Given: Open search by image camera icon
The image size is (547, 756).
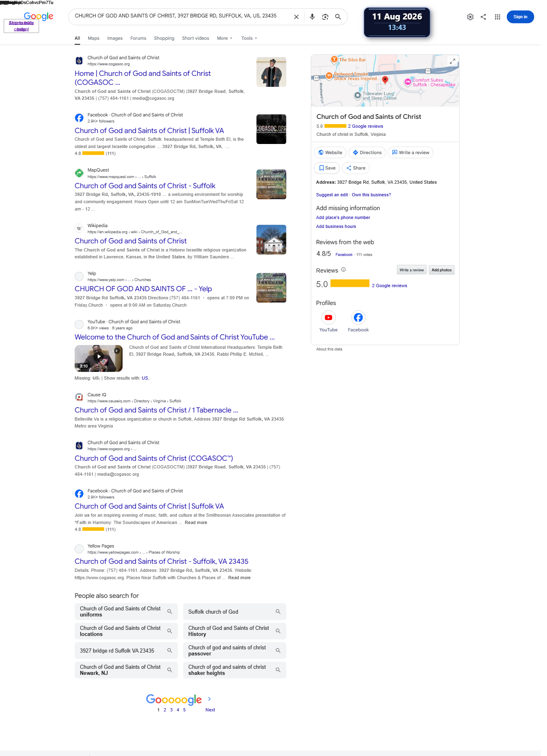Looking at the screenshot, I should (325, 17).
